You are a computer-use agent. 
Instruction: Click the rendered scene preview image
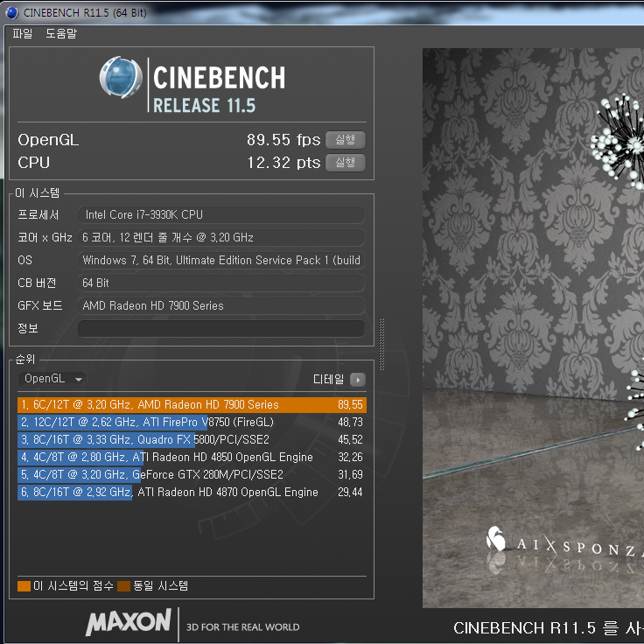(533, 328)
